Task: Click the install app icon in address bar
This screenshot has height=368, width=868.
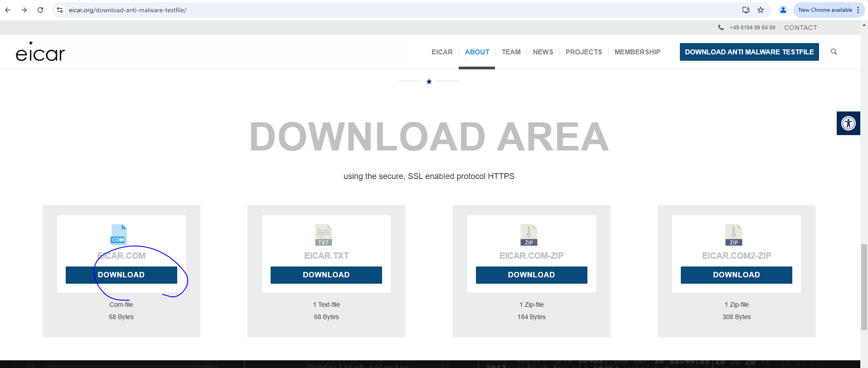Action: pos(746,10)
